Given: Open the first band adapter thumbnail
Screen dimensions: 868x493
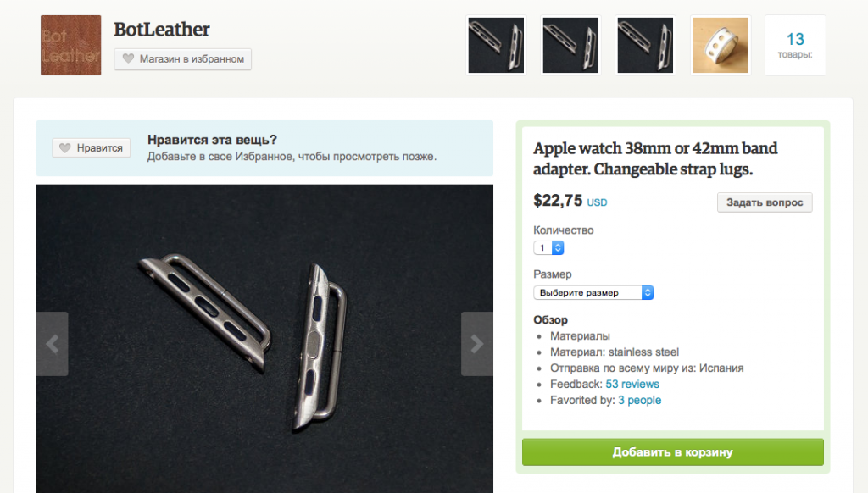Looking at the screenshot, I should pos(496,46).
